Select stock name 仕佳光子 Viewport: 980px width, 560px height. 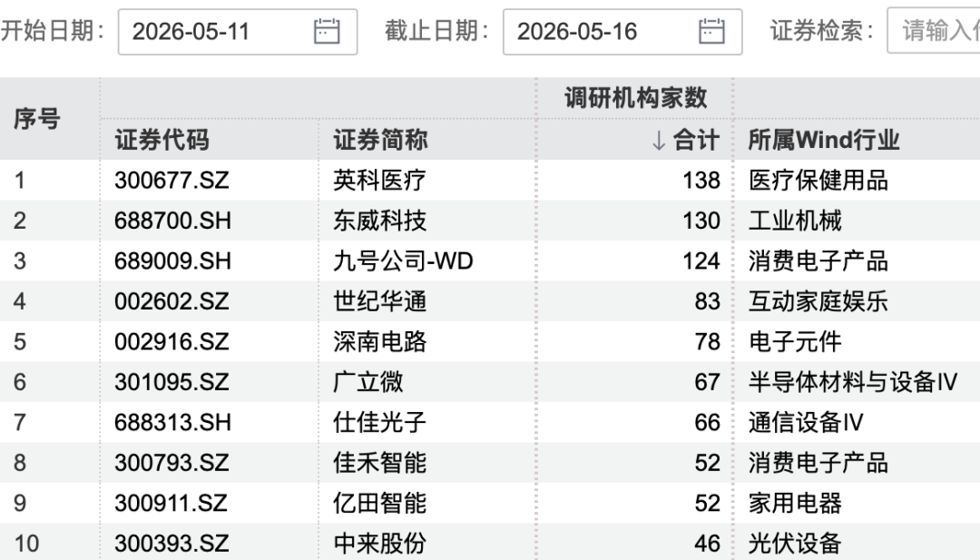click(380, 423)
